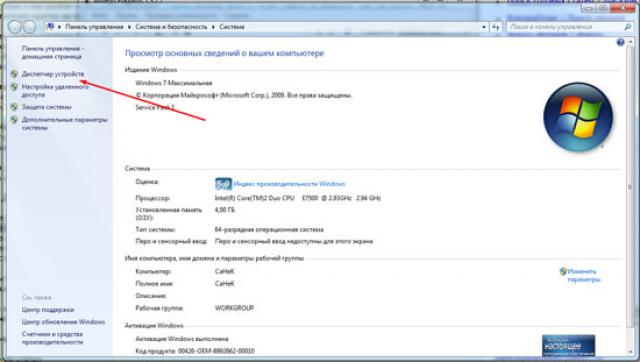Click WORKGROUP workgroup value

234,308
